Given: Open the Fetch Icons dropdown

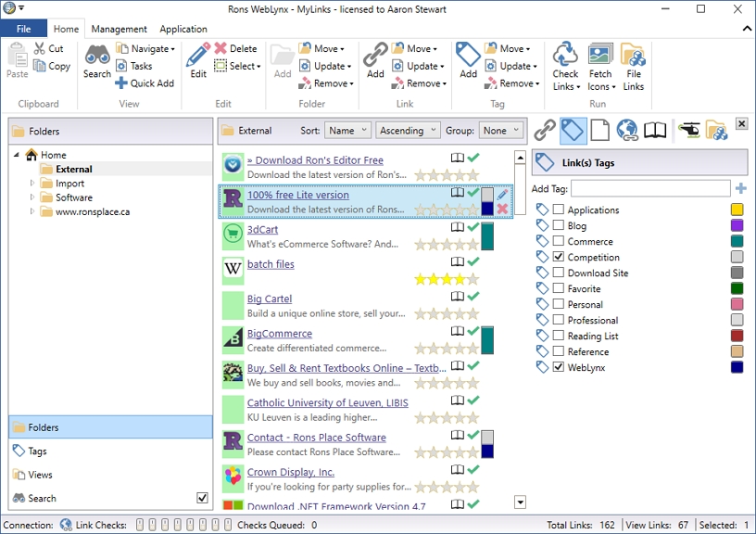Looking at the screenshot, I should click(x=600, y=67).
